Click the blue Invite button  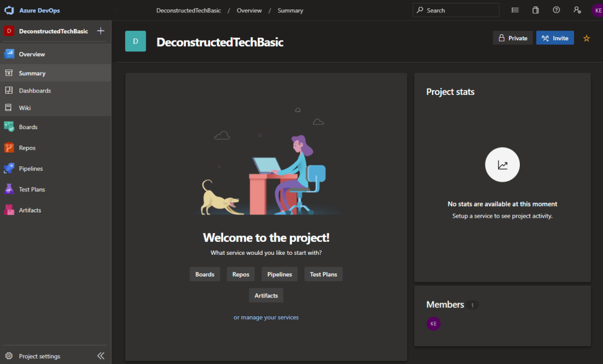click(x=555, y=38)
